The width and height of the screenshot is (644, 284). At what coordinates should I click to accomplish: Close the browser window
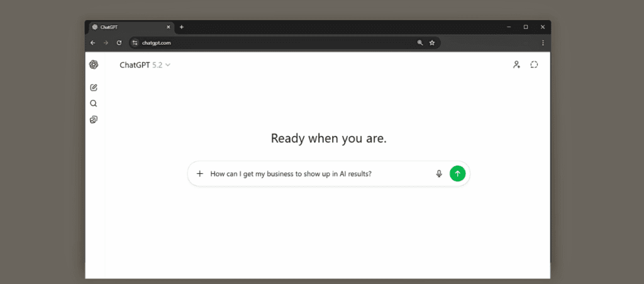coord(543,27)
